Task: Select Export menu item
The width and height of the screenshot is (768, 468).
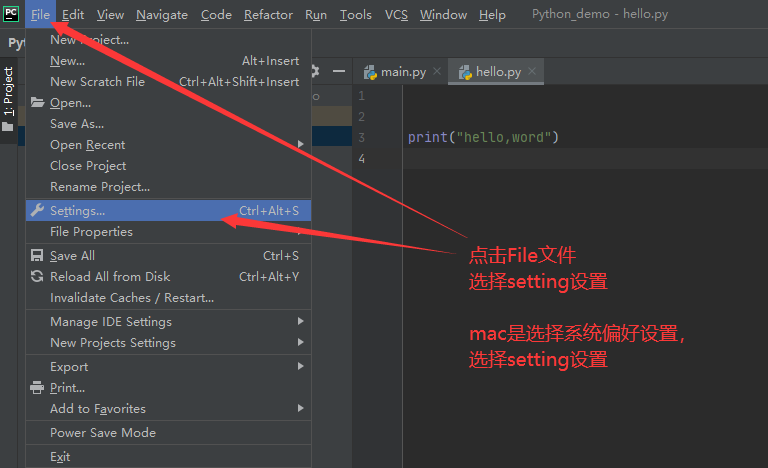Action: (168, 367)
